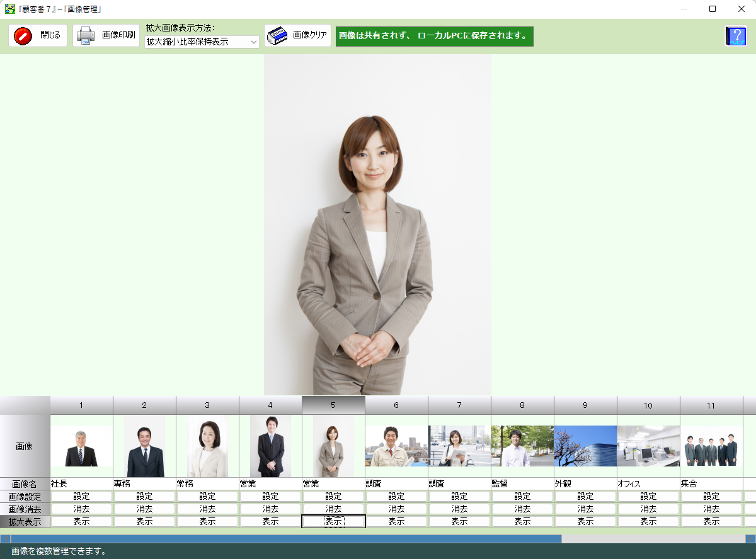The width and height of the screenshot is (756, 559).
Task: Click 消去 under 専務
Action: [144, 509]
